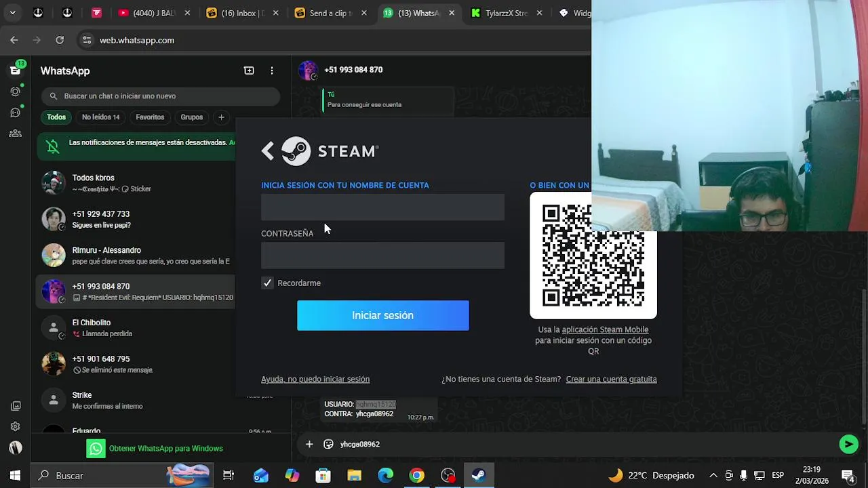
Task: Select the Favoritos filter
Action: 150,117
